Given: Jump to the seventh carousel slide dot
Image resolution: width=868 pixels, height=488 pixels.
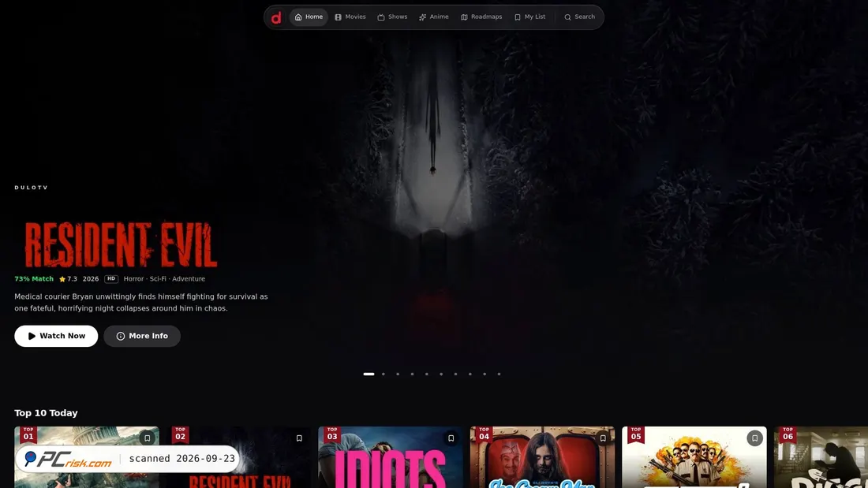Looking at the screenshot, I should (455, 374).
